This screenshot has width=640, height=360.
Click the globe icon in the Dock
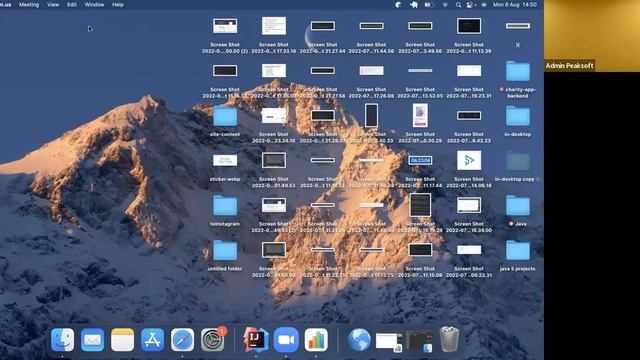[359, 340]
